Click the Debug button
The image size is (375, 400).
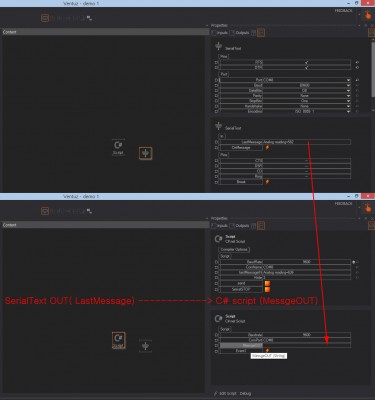click(x=245, y=394)
